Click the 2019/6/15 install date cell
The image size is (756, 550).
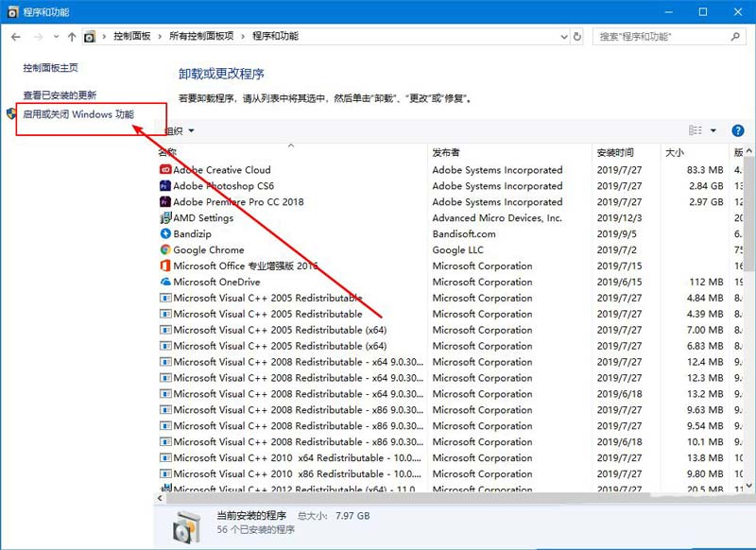[619, 282]
